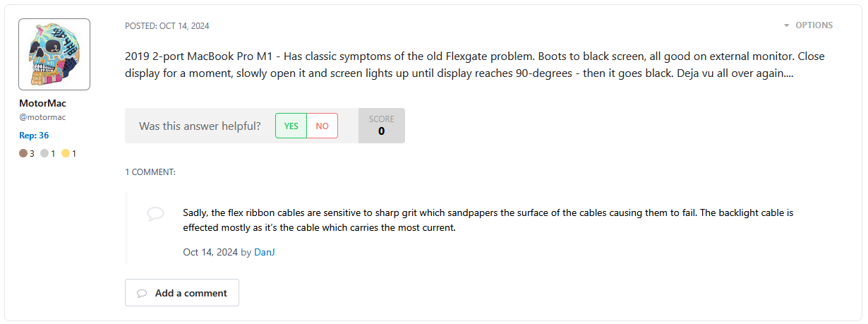
Task: Click the 1 Comment header label
Action: (x=150, y=172)
